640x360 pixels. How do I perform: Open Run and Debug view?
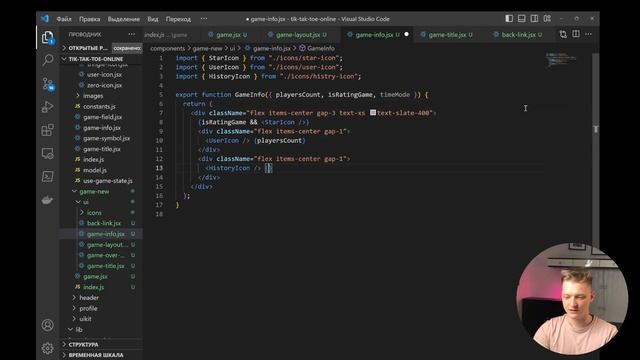coord(48,107)
